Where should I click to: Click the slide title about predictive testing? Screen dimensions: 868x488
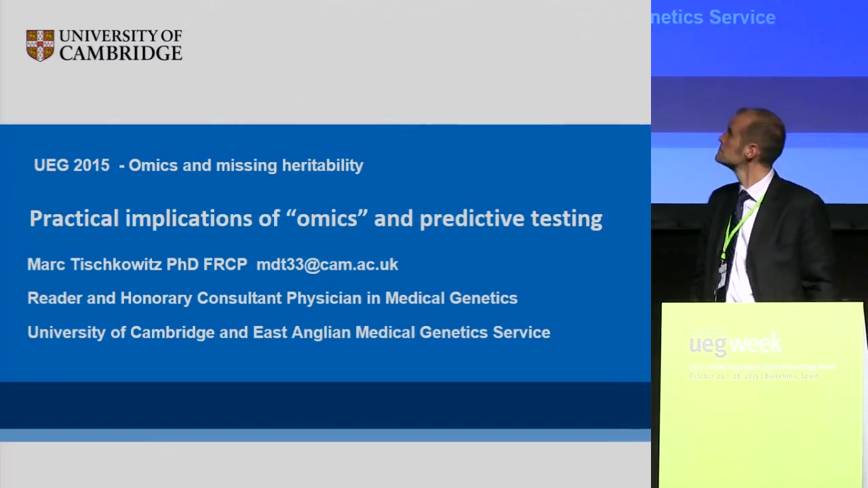(x=316, y=218)
